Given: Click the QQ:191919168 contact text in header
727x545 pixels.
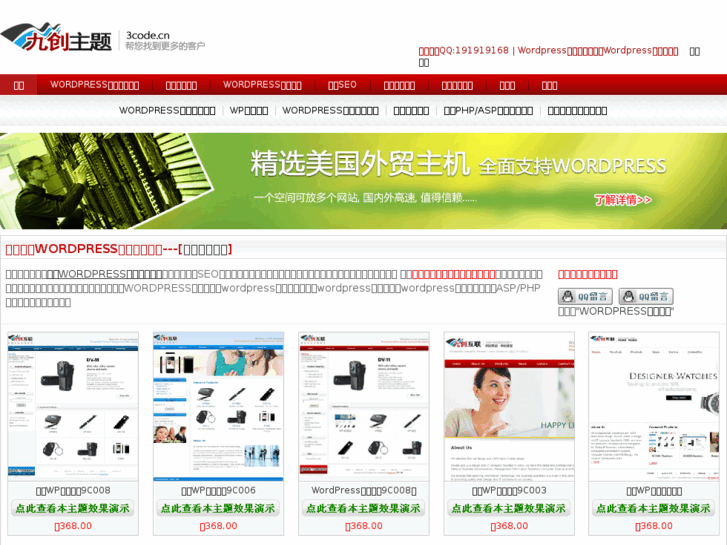Looking at the screenshot, I should [464, 51].
